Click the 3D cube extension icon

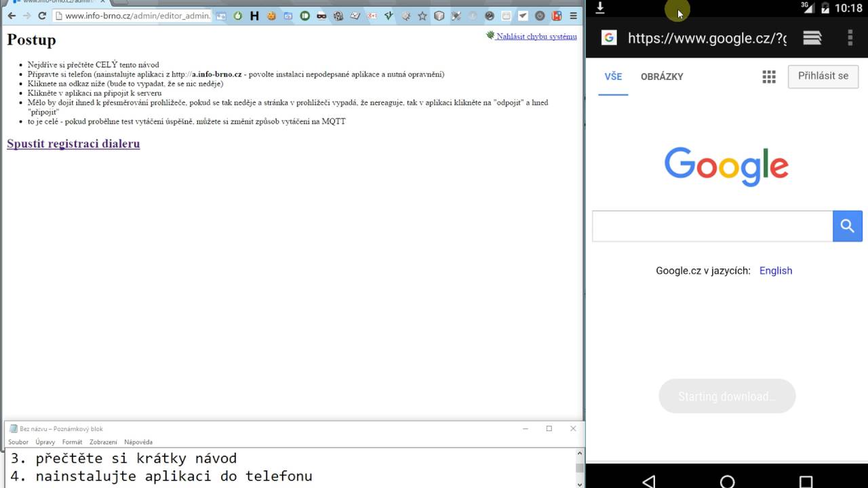[439, 16]
